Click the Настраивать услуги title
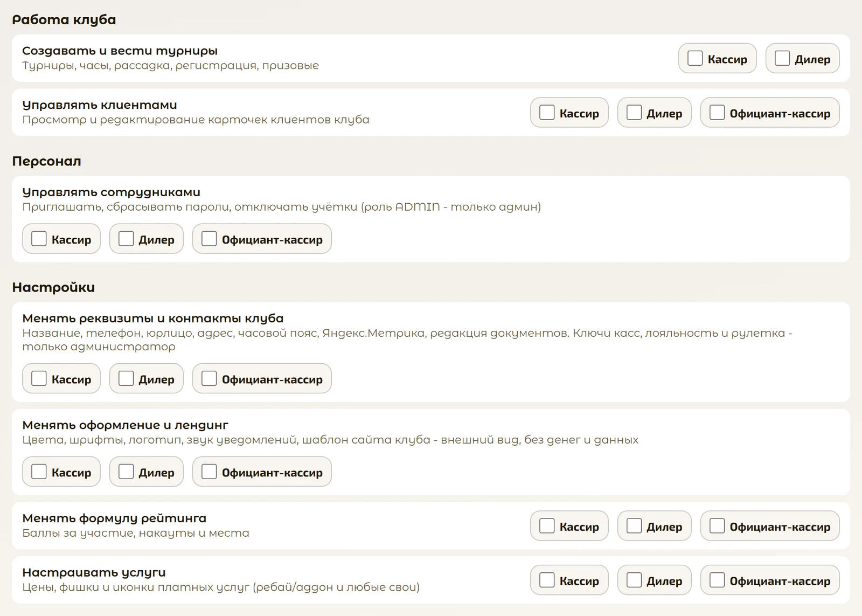This screenshot has width=862, height=616. (94, 572)
